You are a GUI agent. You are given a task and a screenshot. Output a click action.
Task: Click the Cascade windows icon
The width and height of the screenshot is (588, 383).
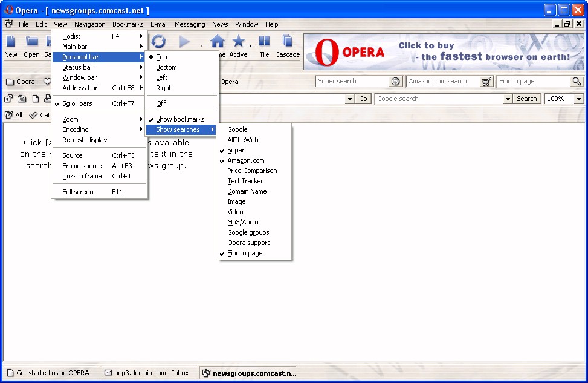288,42
